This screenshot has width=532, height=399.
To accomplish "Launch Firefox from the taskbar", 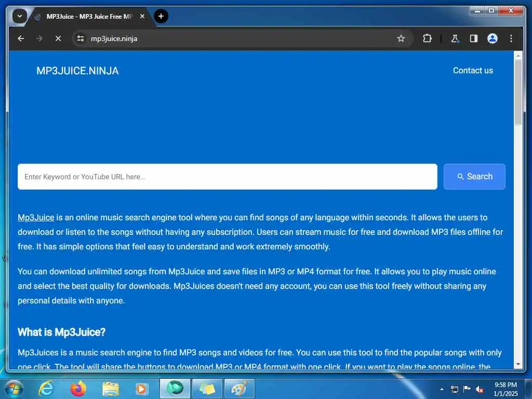I will [x=78, y=389].
